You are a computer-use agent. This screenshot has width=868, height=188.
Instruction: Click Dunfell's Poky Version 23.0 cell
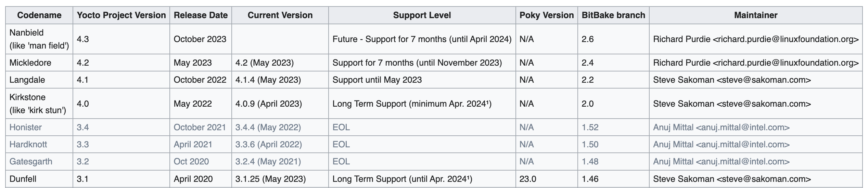(x=547, y=179)
